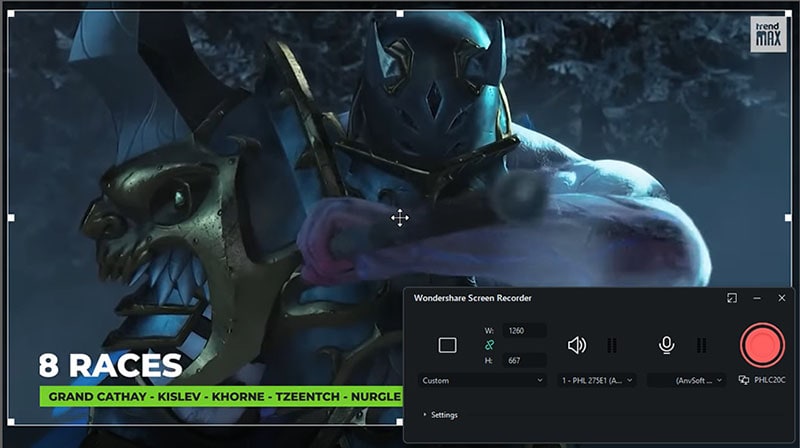Viewport: 800px width, 448px height.
Task: Click the Wondershare Screen Recorder title text
Action: click(472, 298)
